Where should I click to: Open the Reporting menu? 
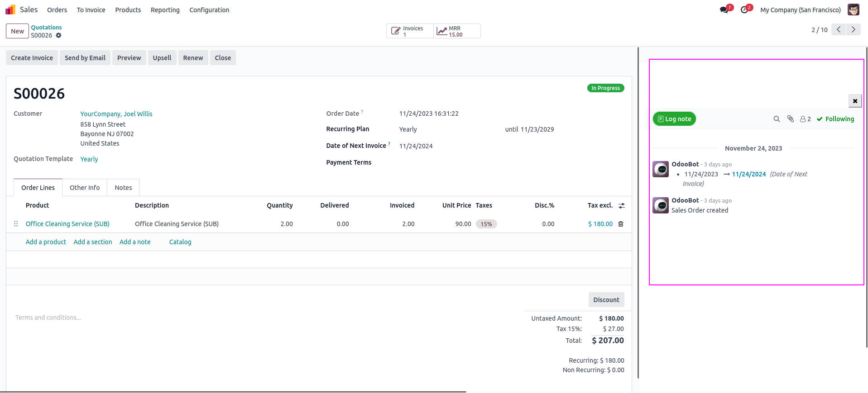pos(165,10)
